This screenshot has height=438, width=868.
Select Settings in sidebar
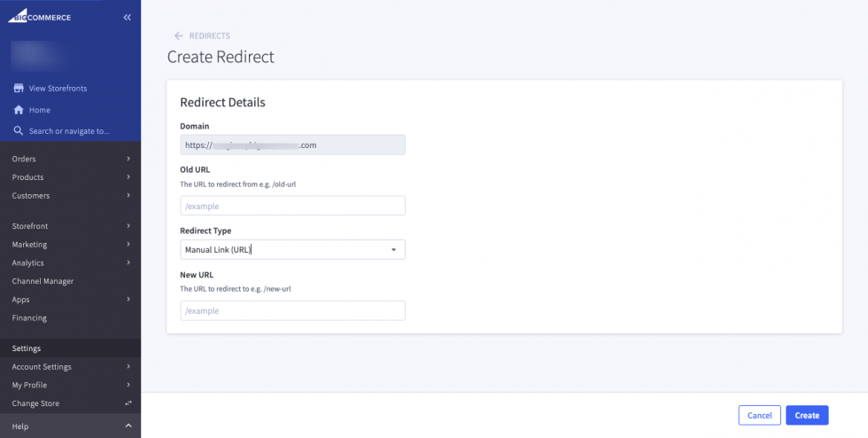point(27,348)
